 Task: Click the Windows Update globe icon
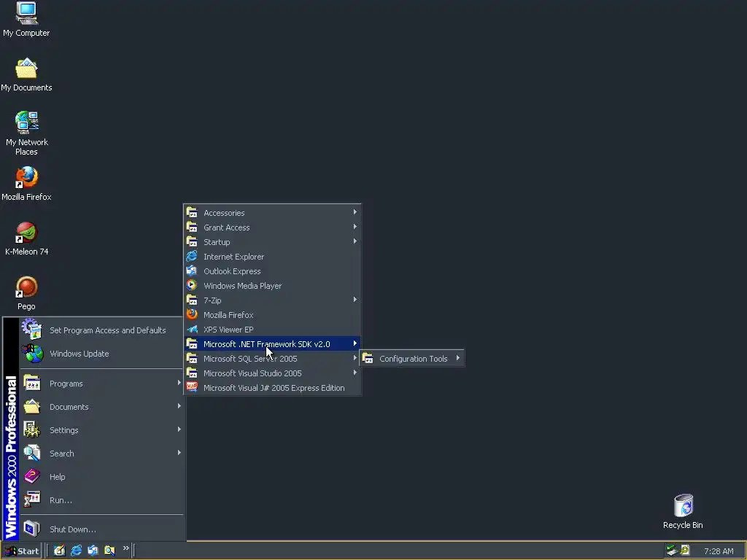(32, 354)
